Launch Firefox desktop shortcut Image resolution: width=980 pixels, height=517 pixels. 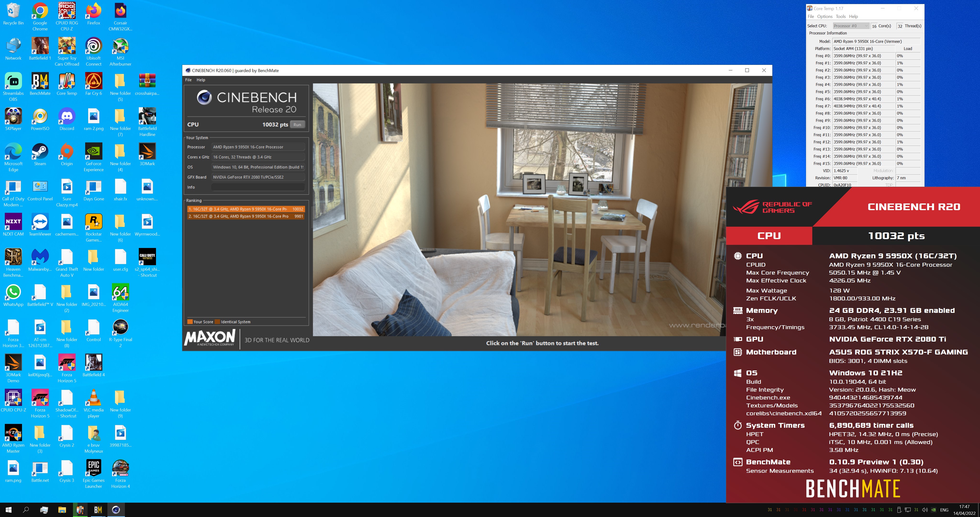pyautogui.click(x=94, y=14)
